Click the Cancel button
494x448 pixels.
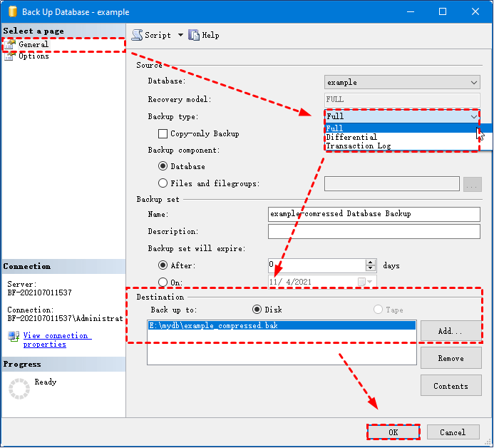tap(453, 432)
